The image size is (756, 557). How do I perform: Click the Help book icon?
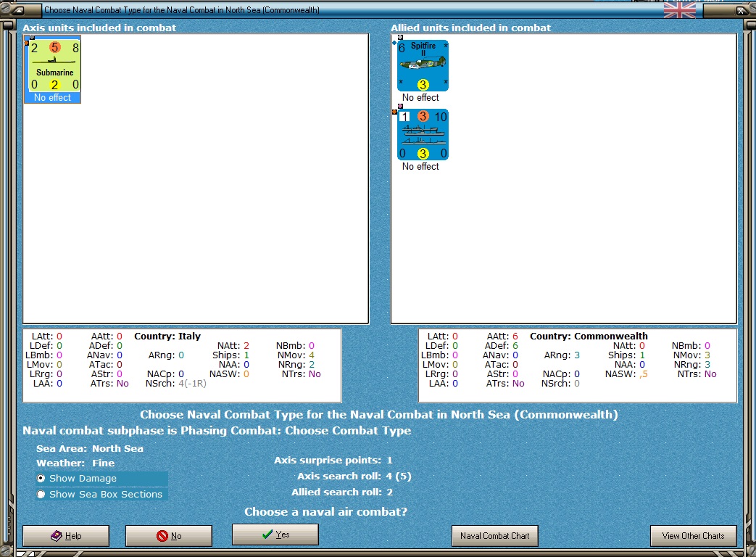pyautogui.click(x=57, y=536)
